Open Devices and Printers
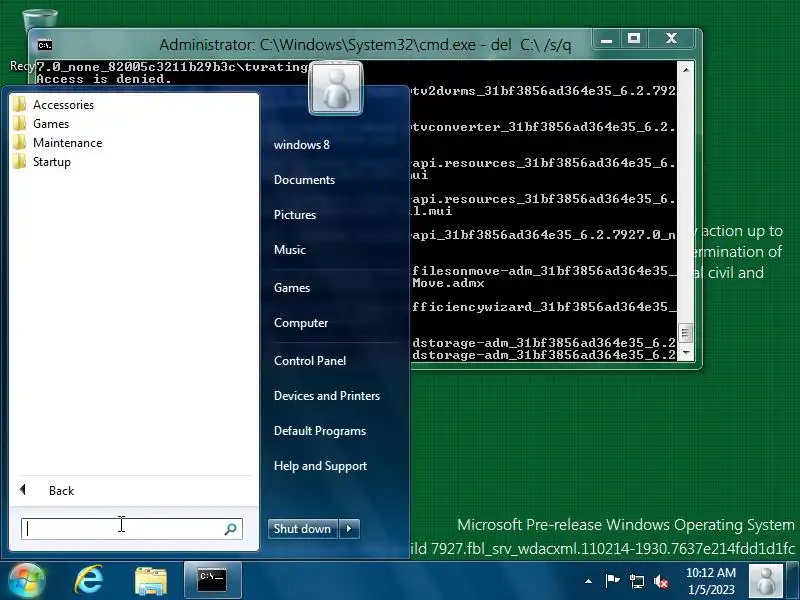 pyautogui.click(x=327, y=396)
